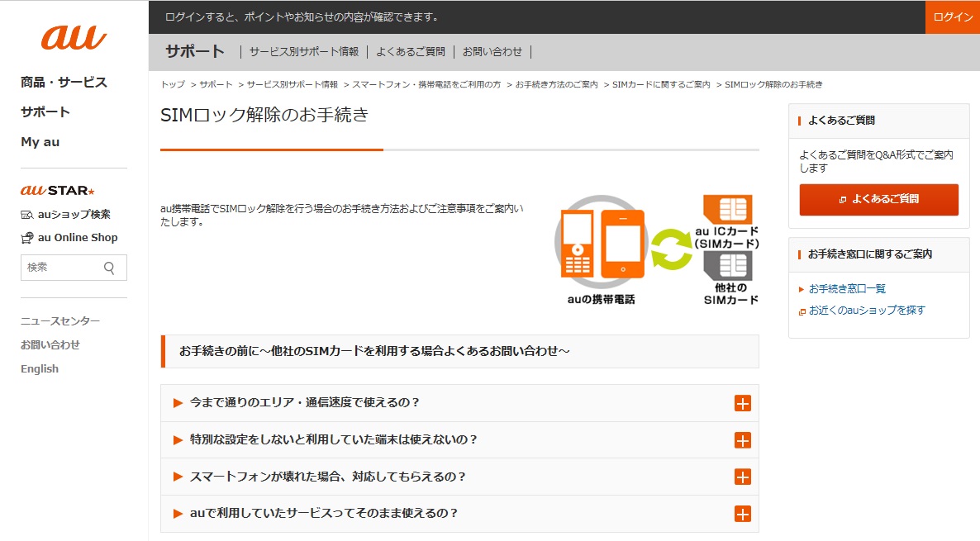The width and height of the screenshot is (980, 541).
Task: Click the search magnifier icon
Action: 109,268
